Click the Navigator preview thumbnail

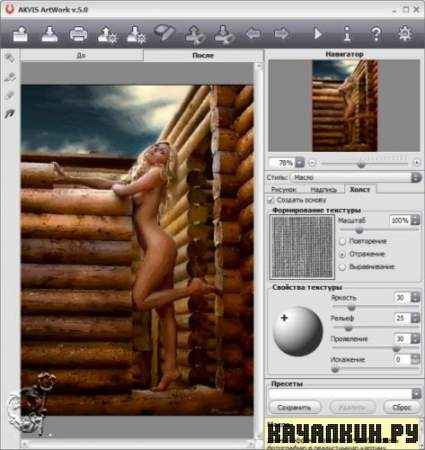(x=344, y=105)
